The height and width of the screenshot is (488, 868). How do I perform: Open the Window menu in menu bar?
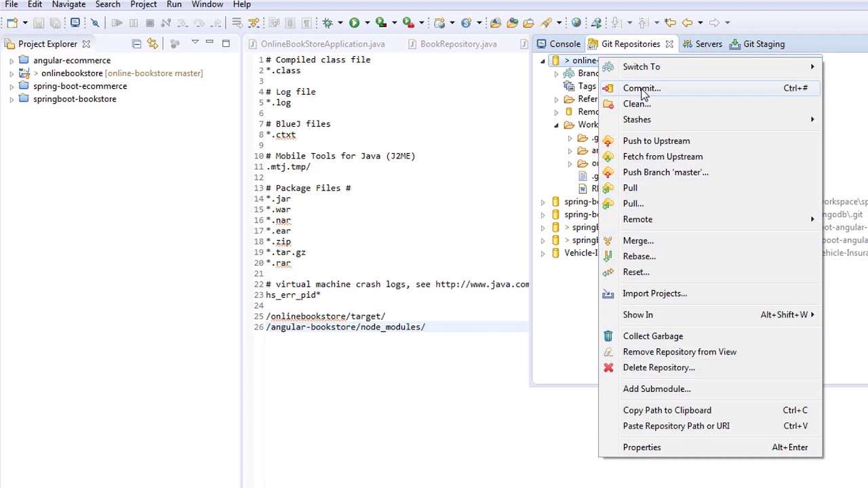click(x=207, y=5)
